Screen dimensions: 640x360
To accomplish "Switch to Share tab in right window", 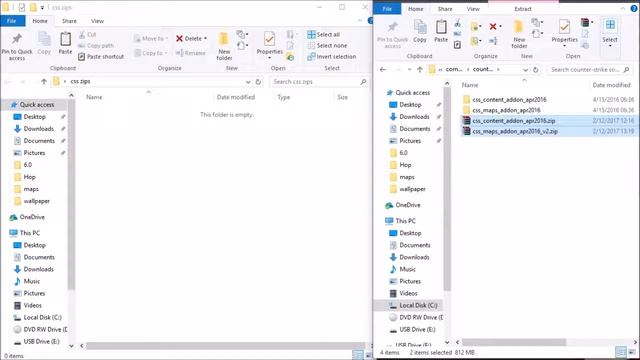I will [445, 9].
